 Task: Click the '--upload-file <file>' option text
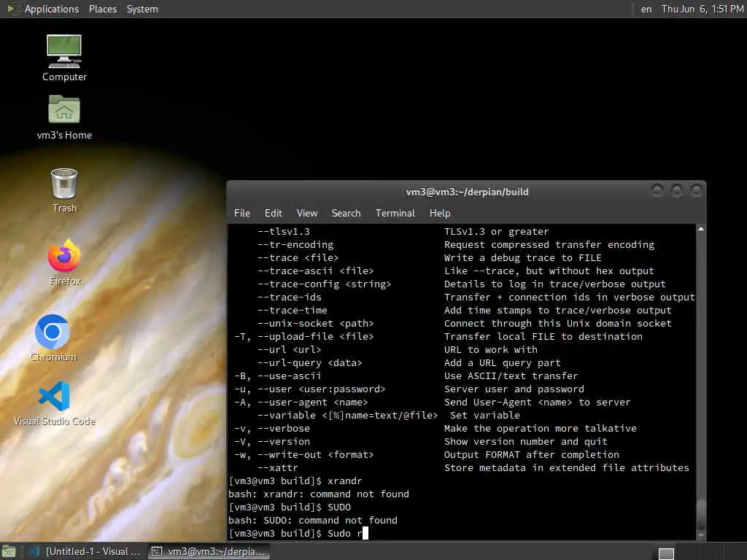pos(315,336)
